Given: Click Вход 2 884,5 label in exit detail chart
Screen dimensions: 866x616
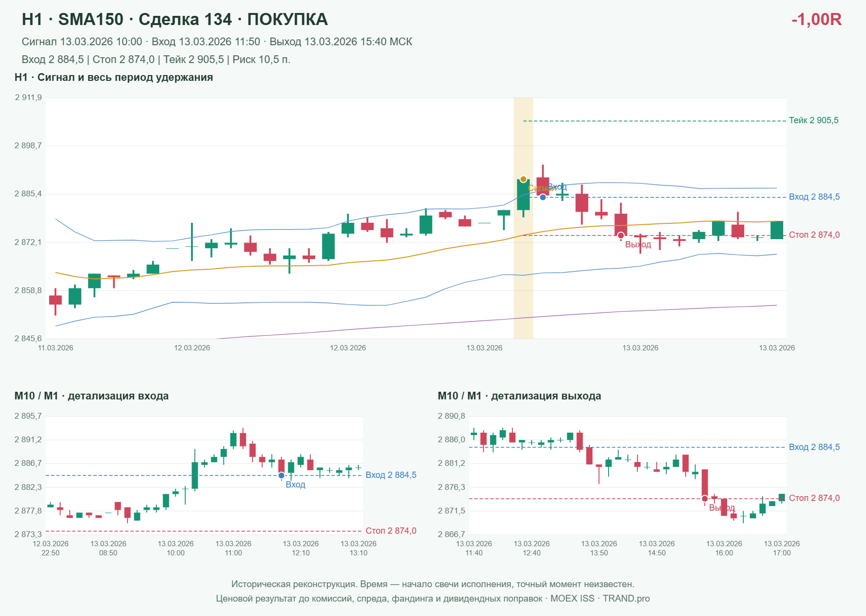Looking at the screenshot, I should [x=815, y=447].
